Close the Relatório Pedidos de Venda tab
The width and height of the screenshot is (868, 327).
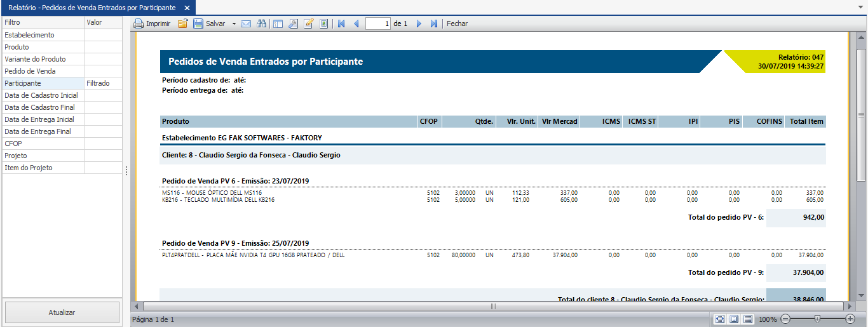(x=186, y=8)
